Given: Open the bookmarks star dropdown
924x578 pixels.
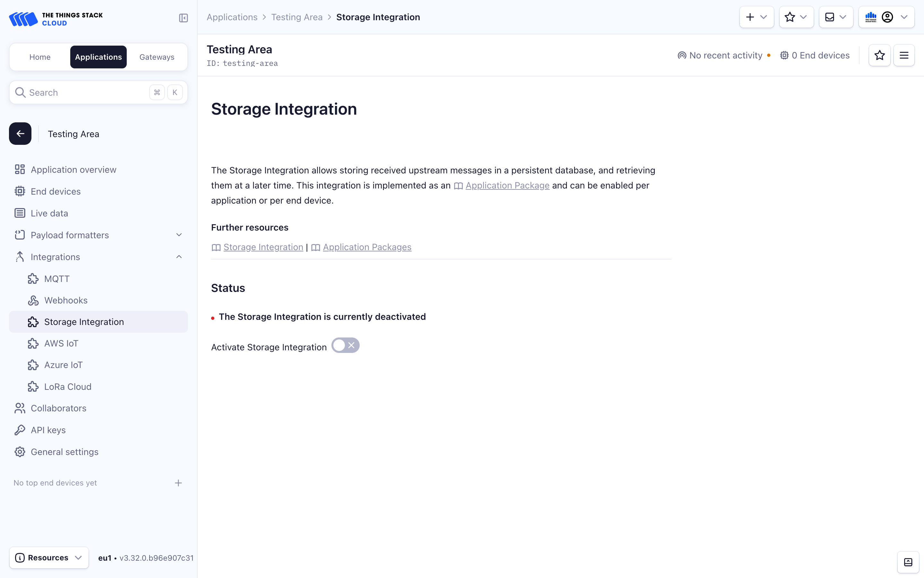Looking at the screenshot, I should [x=796, y=17].
